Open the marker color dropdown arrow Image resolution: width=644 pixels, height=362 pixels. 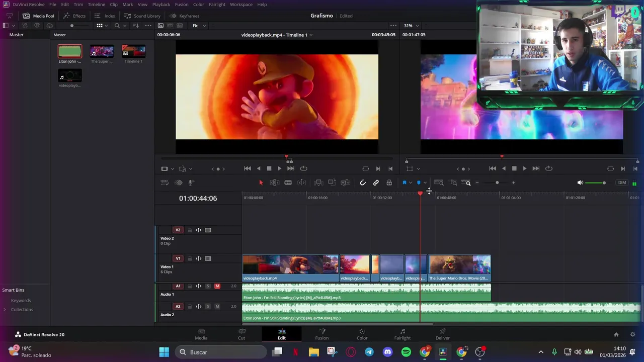425,183
